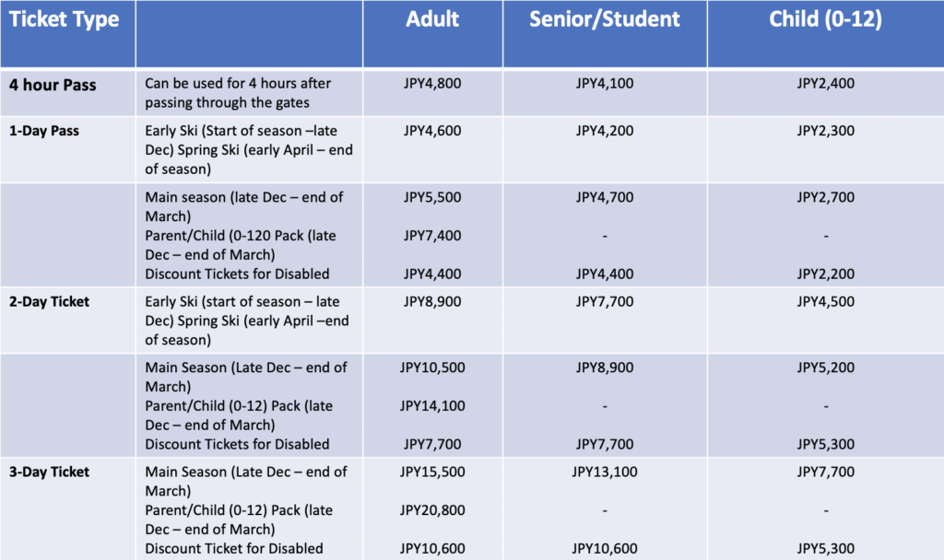Click the JPY4,600 adult early ski price
The image size is (944, 560).
tap(432, 131)
